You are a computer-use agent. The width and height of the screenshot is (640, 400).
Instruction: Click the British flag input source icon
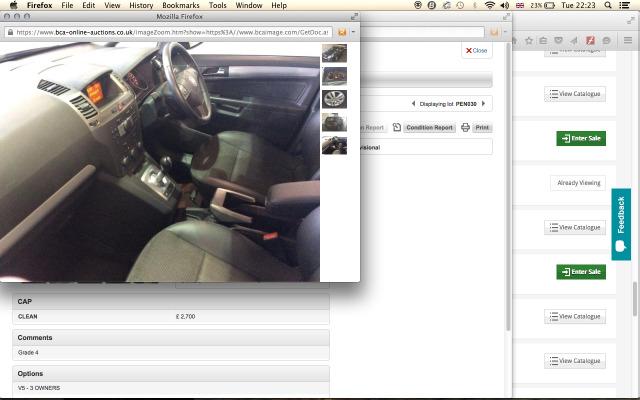tap(520, 5)
